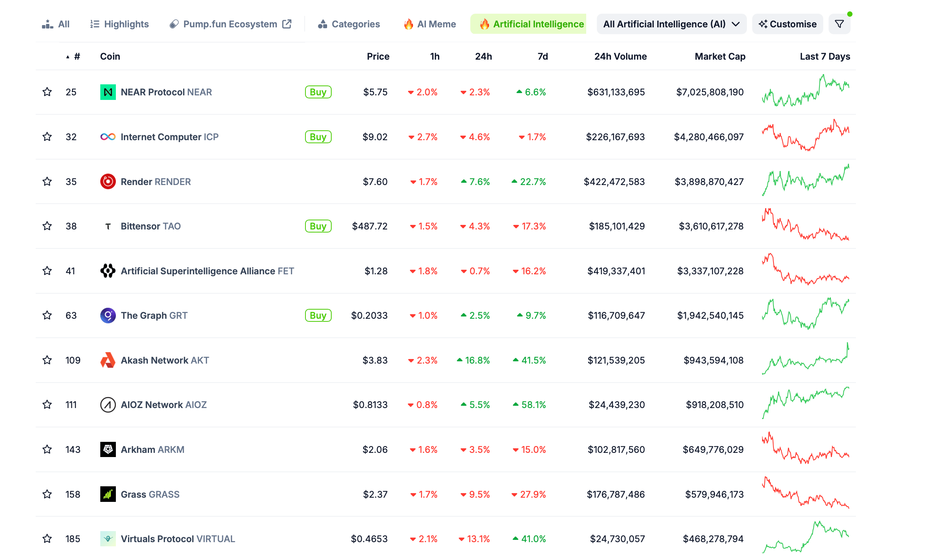Click NEAR 24h volume $631,133,695
Image resolution: width=930 pixels, height=560 pixels.
616,92
